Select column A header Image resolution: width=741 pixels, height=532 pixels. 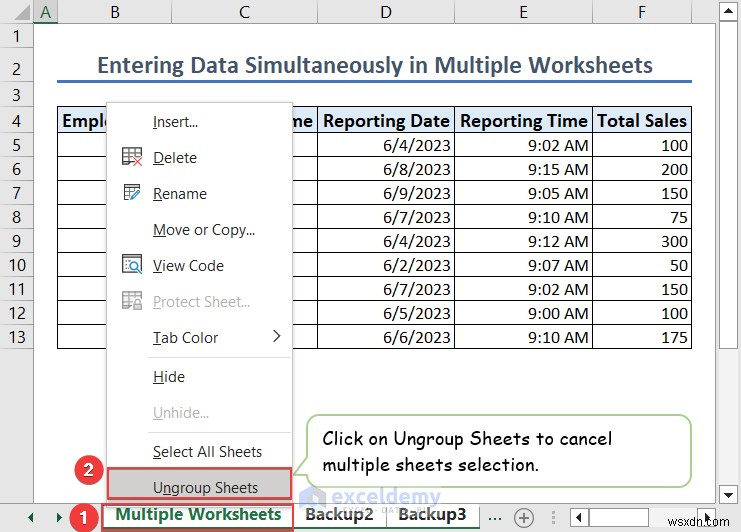[45, 12]
